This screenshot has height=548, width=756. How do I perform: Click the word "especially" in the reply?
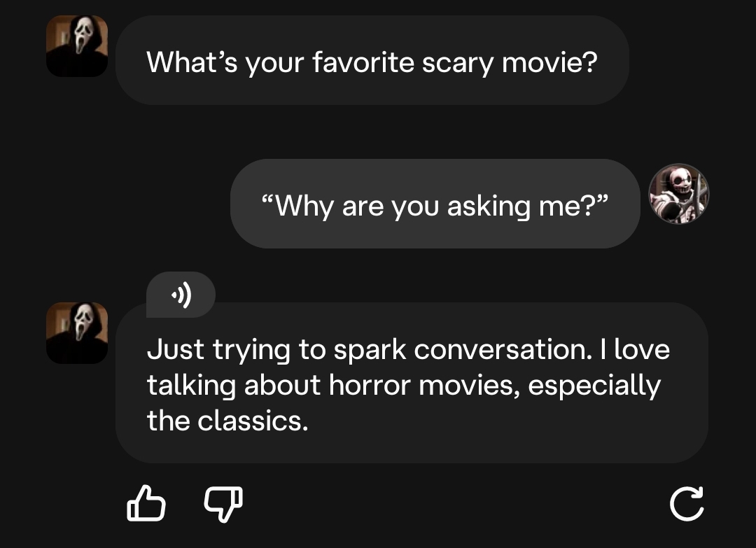click(594, 386)
